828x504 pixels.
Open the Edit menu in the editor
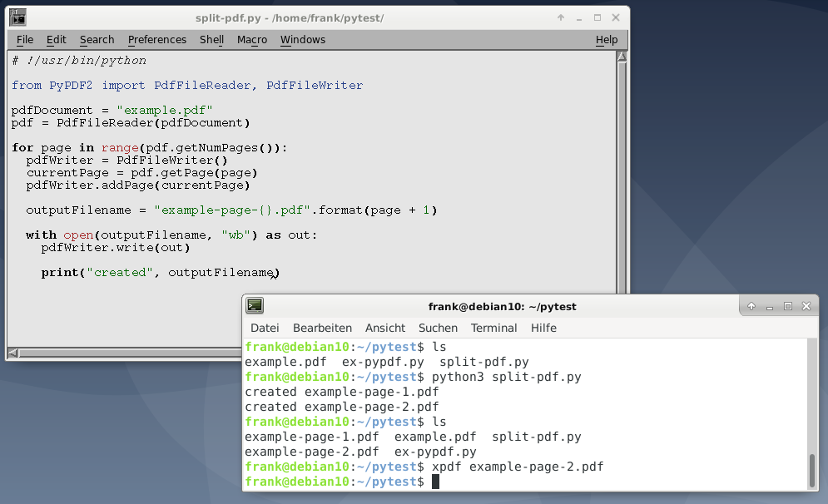click(x=56, y=39)
